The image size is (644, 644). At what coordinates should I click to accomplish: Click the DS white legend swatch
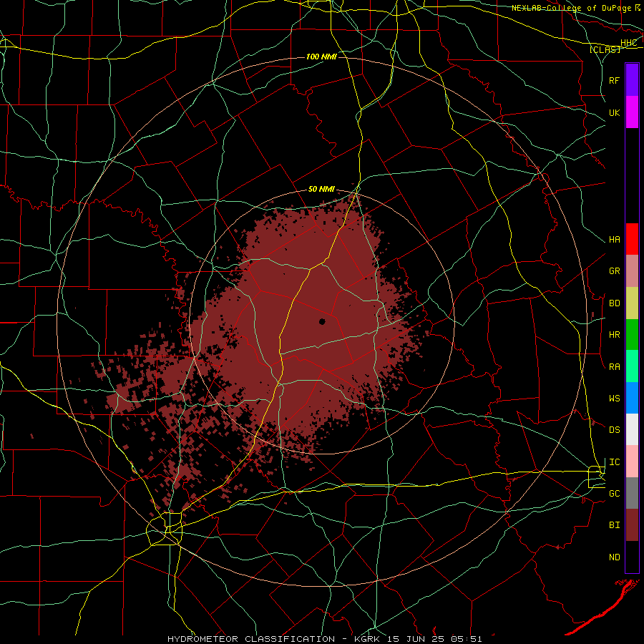click(x=632, y=429)
